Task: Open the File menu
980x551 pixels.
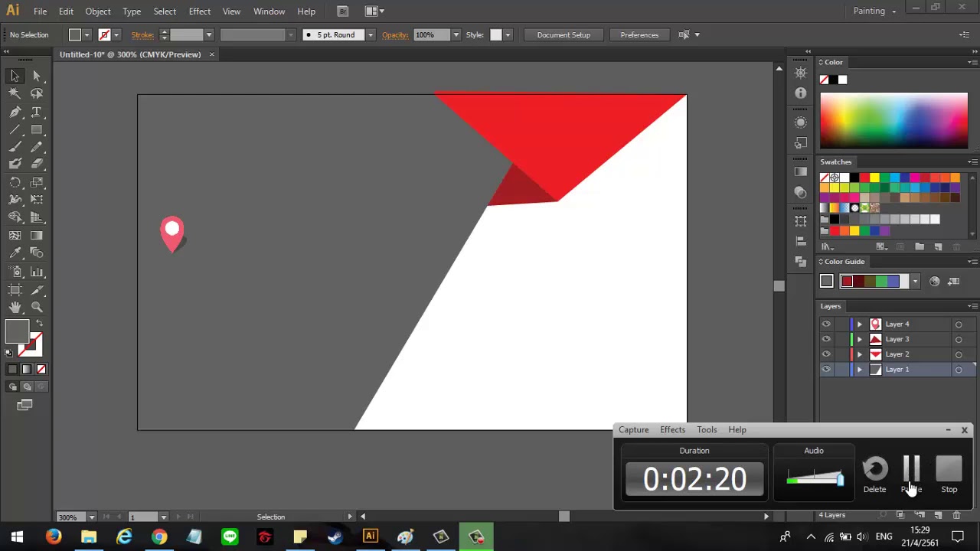Action: pyautogui.click(x=40, y=11)
